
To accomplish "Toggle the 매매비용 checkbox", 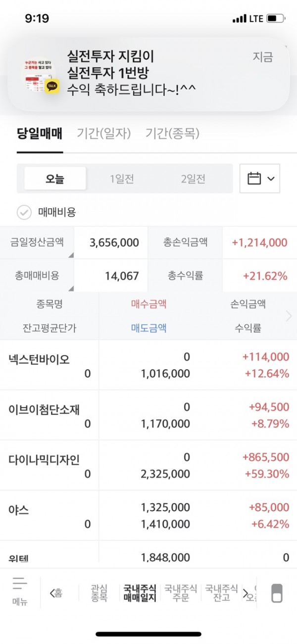I will (x=24, y=213).
